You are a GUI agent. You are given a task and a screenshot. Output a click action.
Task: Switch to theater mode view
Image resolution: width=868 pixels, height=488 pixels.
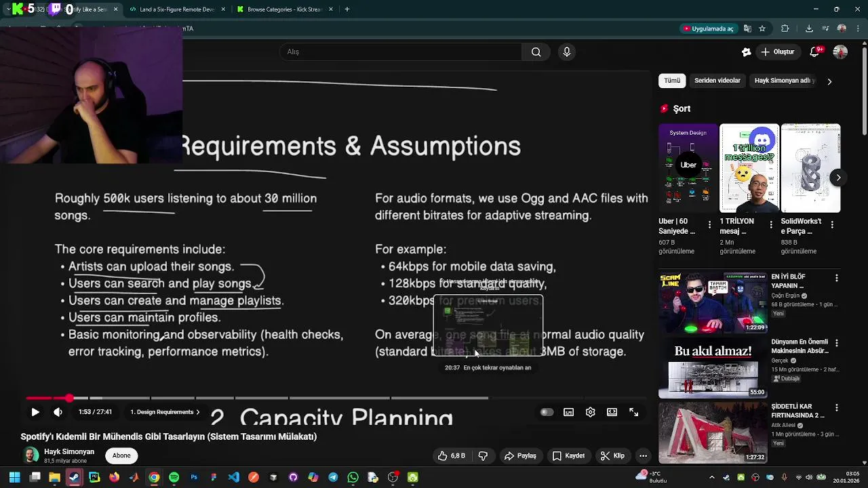[612, 412]
